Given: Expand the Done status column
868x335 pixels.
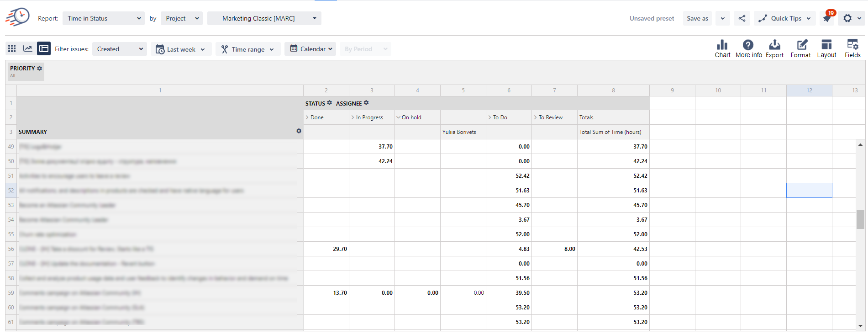Looking at the screenshot, I should [307, 117].
